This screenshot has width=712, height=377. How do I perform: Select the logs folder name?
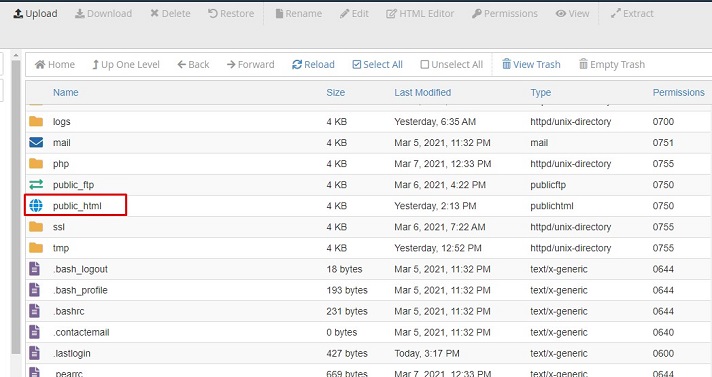pos(62,122)
